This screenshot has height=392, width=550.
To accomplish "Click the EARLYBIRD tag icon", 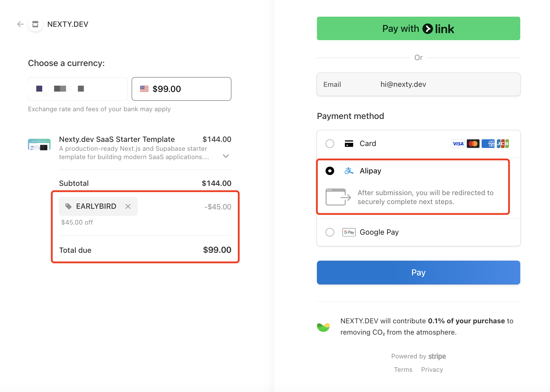I will [x=68, y=206].
